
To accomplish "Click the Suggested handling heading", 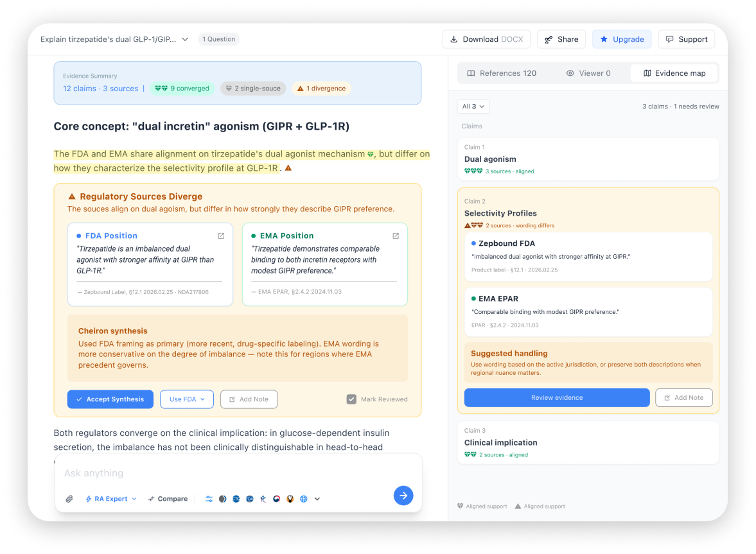I will pyautogui.click(x=509, y=354).
